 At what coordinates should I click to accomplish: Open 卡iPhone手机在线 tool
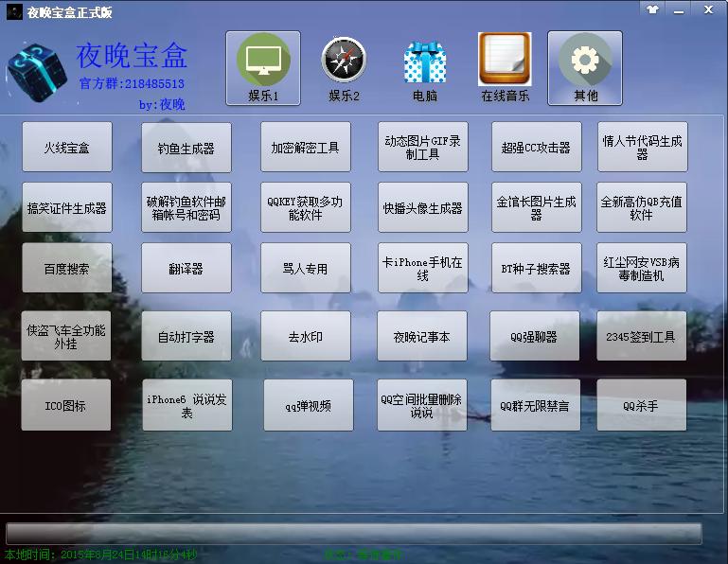pyautogui.click(x=423, y=268)
